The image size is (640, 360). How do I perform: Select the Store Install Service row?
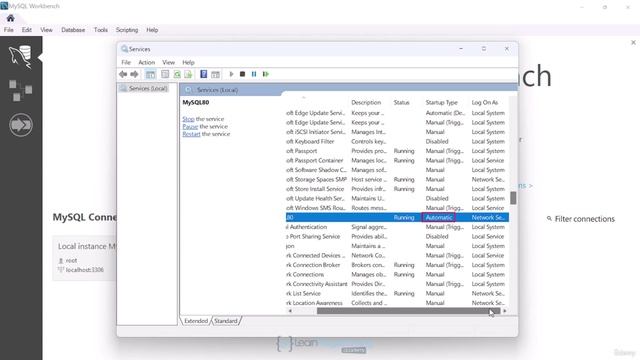(397, 189)
